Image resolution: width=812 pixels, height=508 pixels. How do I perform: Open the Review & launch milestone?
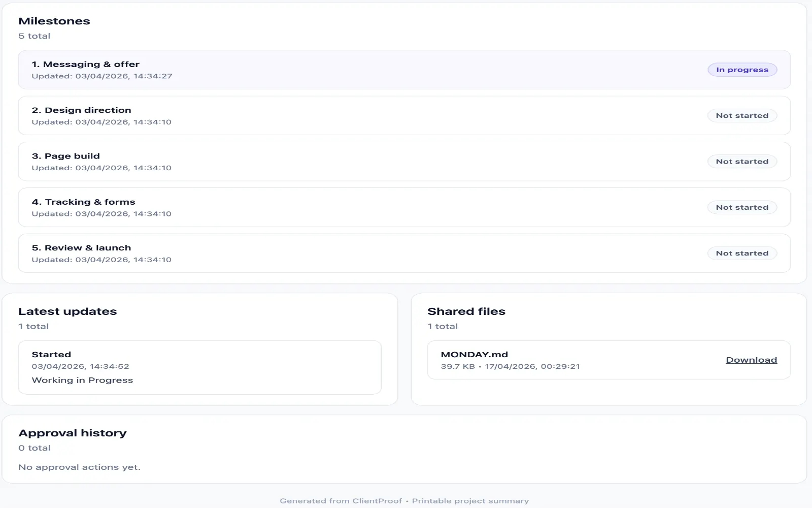pos(404,253)
